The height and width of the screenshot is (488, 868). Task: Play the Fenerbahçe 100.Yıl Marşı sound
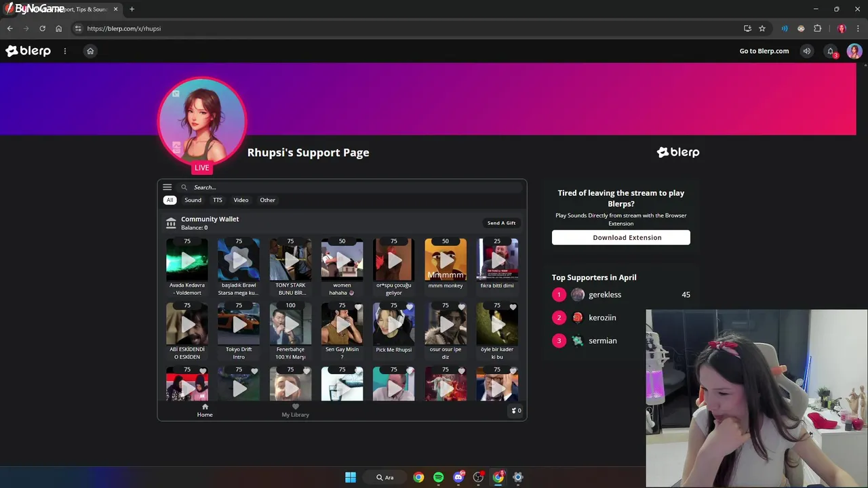click(x=290, y=324)
